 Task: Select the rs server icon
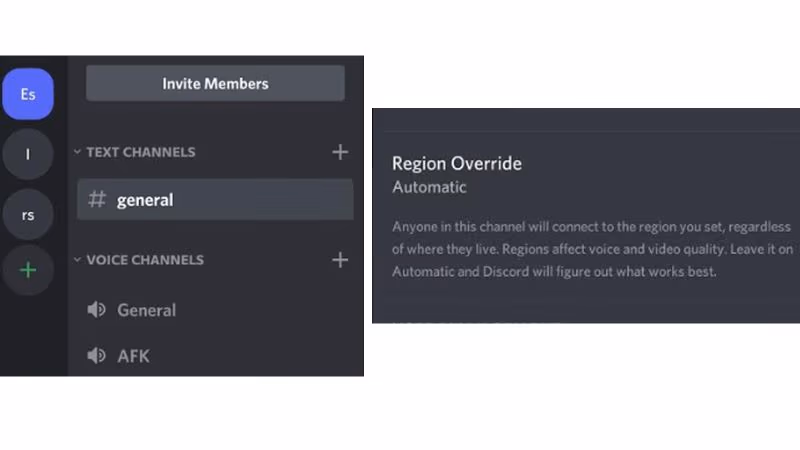point(28,214)
